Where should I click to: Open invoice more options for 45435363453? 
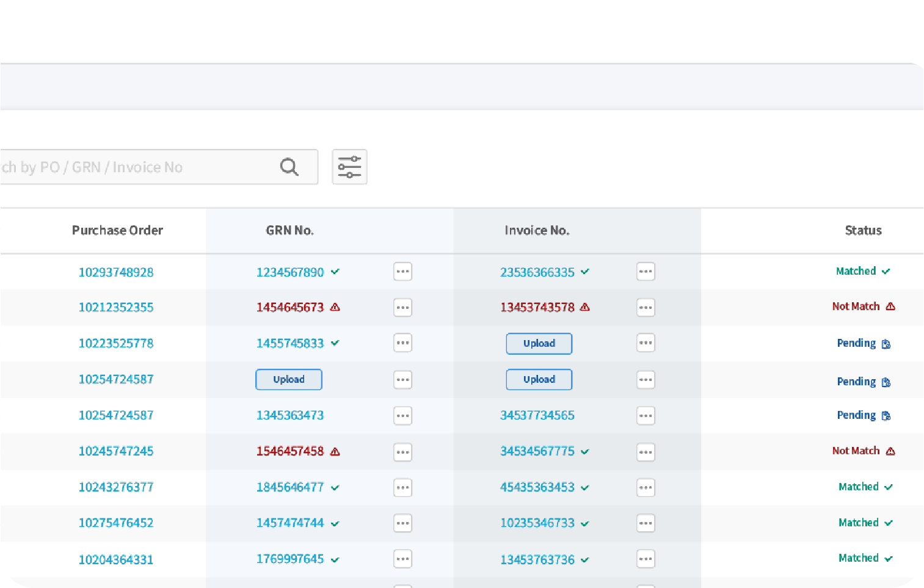point(646,487)
